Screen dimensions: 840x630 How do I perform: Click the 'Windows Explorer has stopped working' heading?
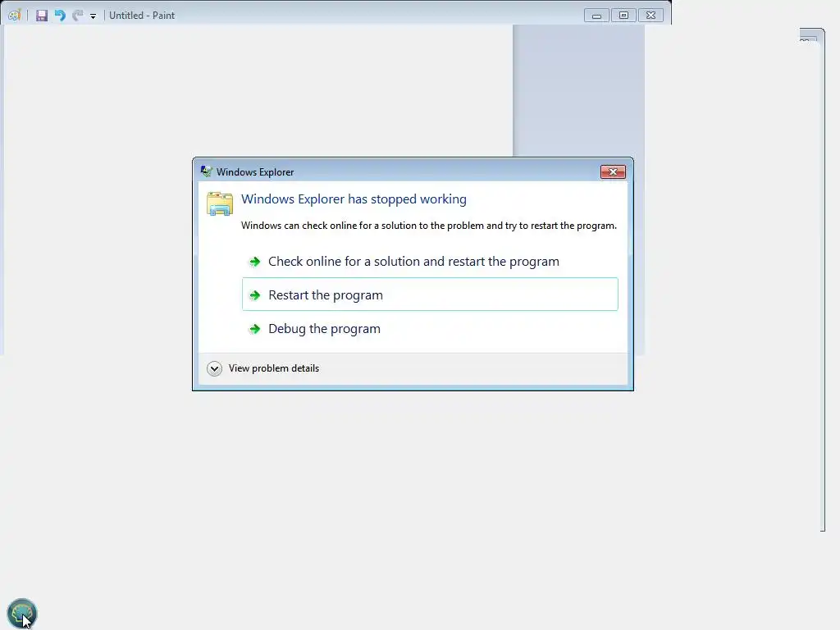(x=354, y=199)
